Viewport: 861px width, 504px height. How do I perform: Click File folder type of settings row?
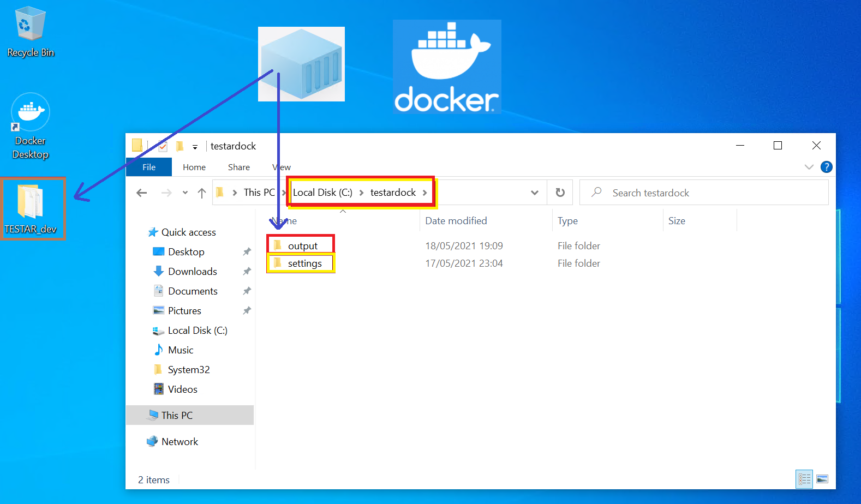tap(578, 263)
